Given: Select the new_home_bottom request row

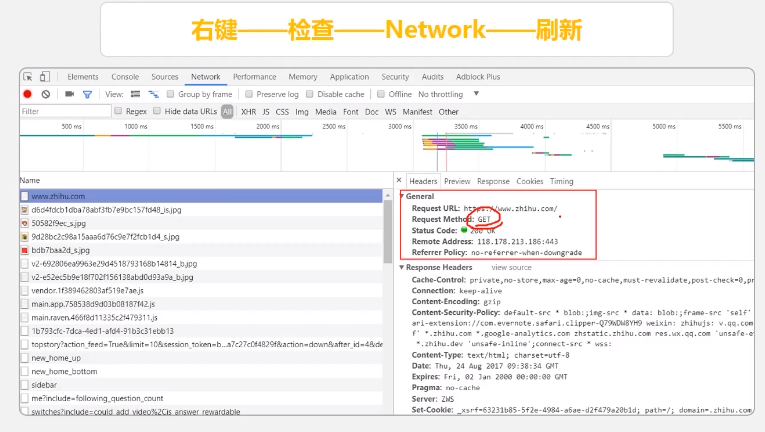Looking at the screenshot, I should (x=201, y=371).
